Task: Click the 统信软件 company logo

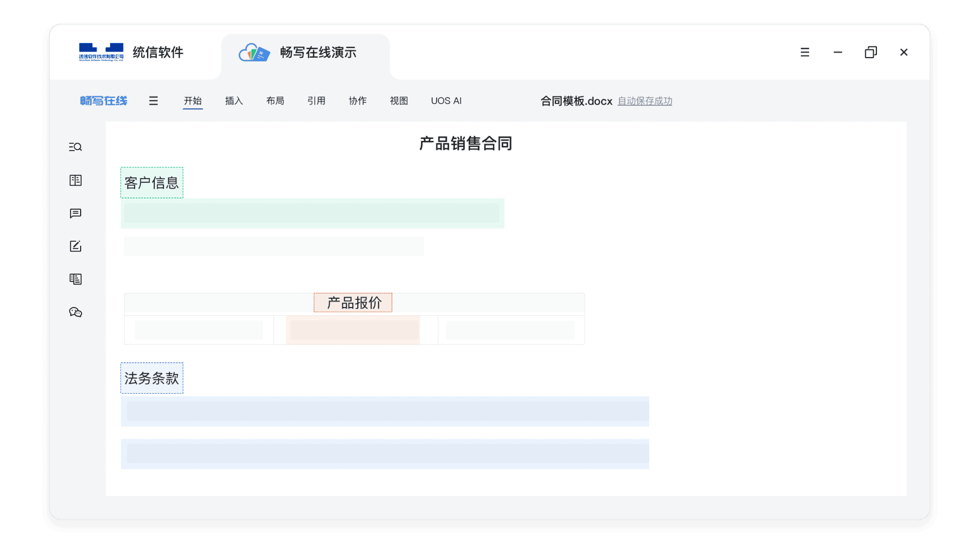Action: (101, 52)
